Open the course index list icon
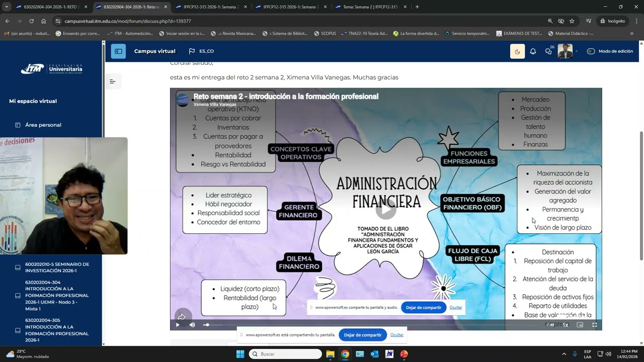Screen dimensions: 644x362 (113, 81)
